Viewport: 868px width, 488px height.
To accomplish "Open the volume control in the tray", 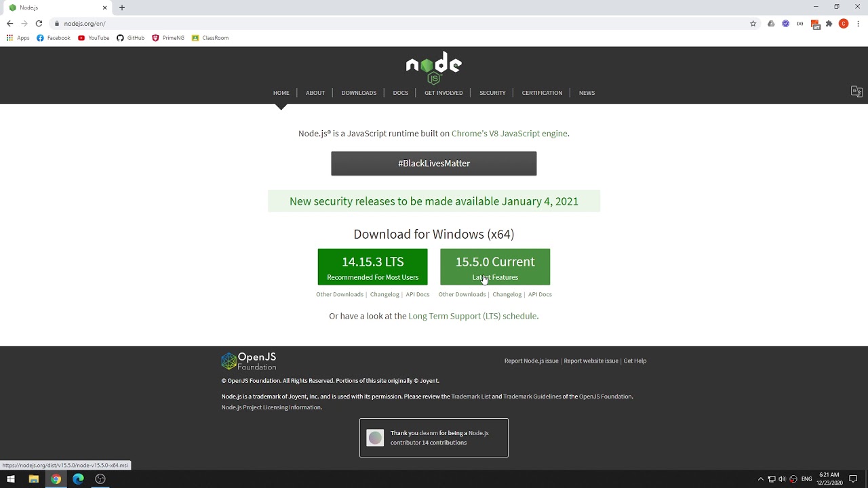I will pos(782,479).
